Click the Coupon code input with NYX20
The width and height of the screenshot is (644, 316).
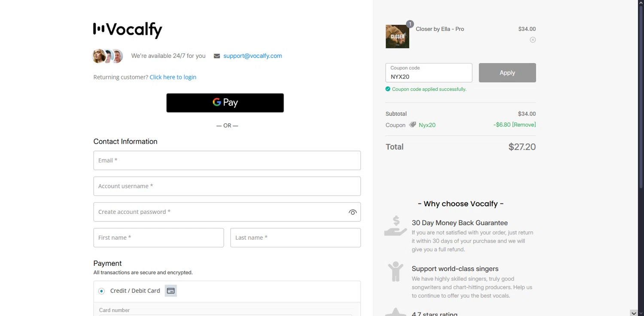(429, 73)
